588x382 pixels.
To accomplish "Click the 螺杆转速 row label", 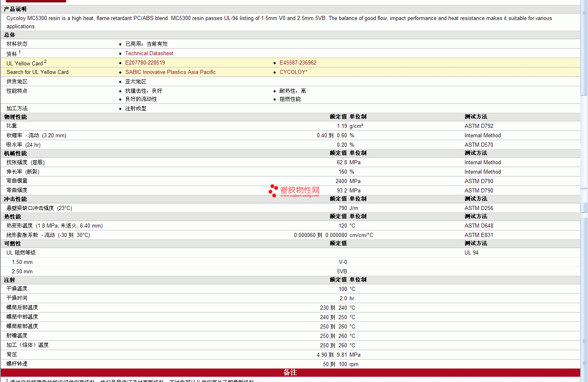I will [x=17, y=364].
